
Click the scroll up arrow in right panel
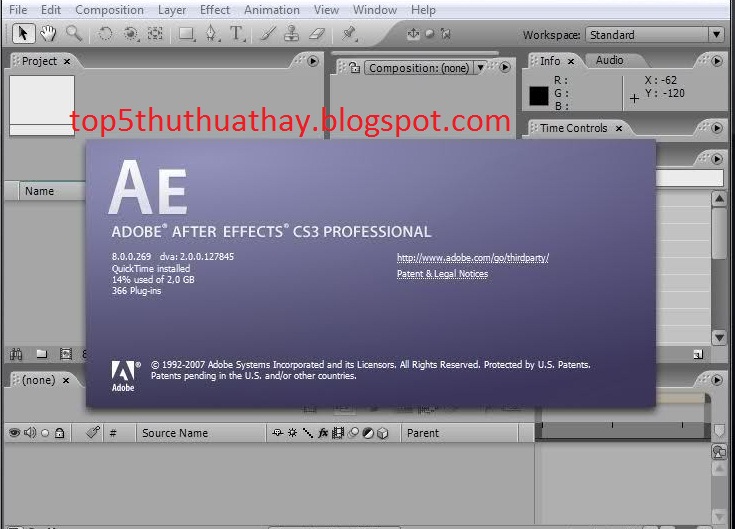point(719,199)
